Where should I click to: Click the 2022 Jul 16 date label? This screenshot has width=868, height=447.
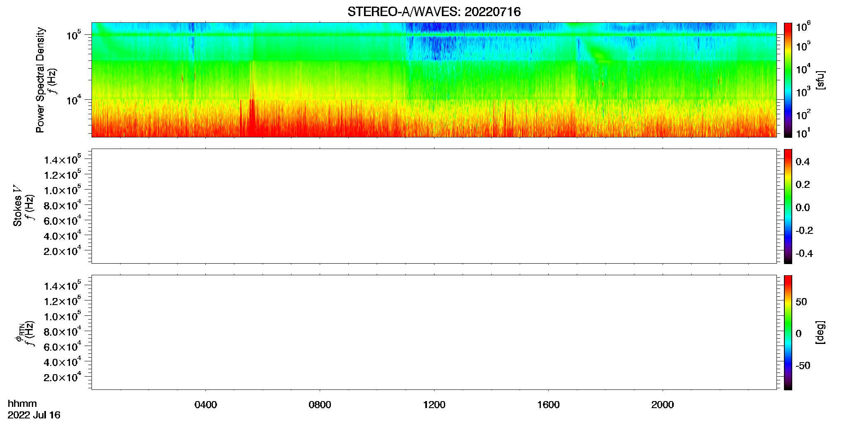34,415
